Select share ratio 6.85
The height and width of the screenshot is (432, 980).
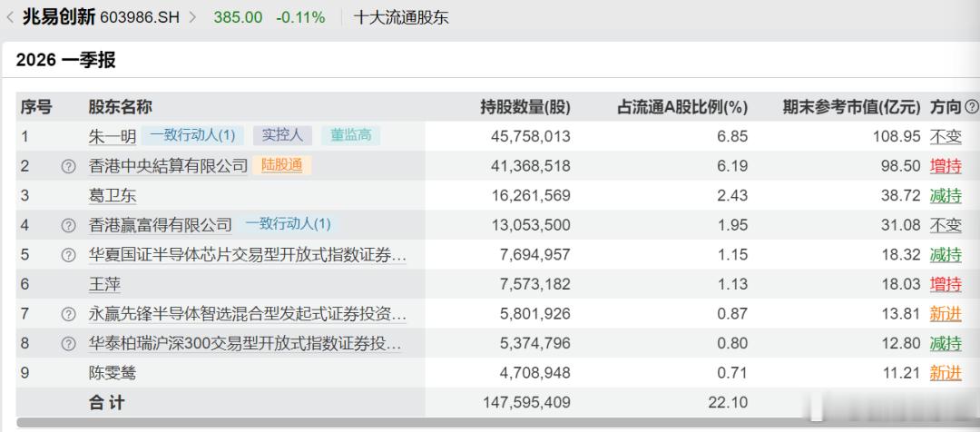[732, 136]
